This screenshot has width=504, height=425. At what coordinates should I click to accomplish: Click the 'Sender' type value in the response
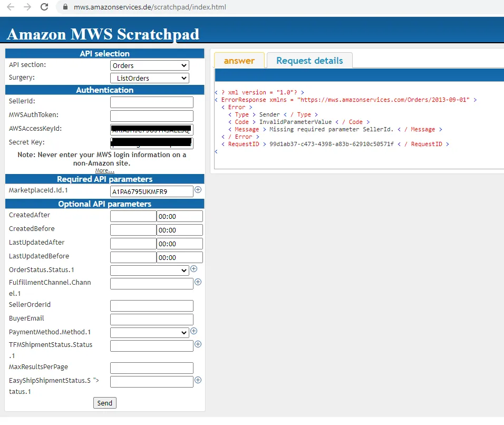[x=269, y=114]
